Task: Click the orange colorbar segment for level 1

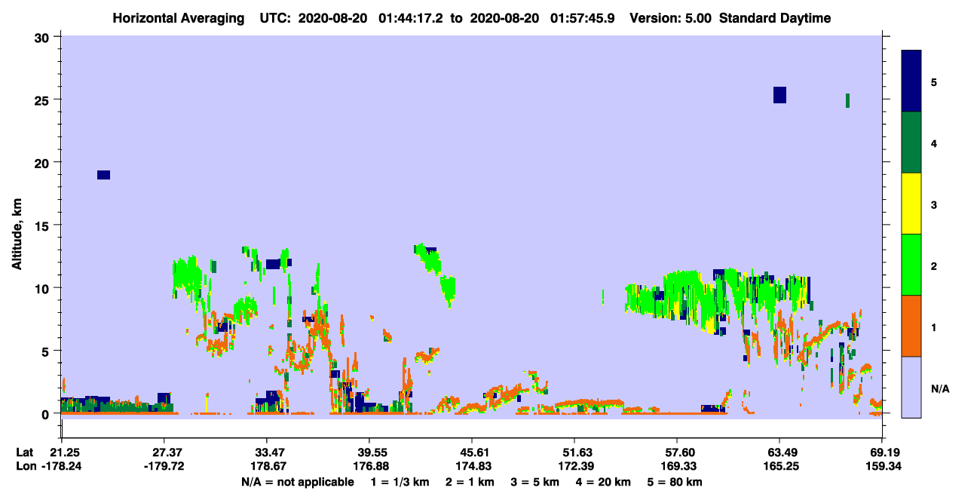Action: [x=911, y=326]
